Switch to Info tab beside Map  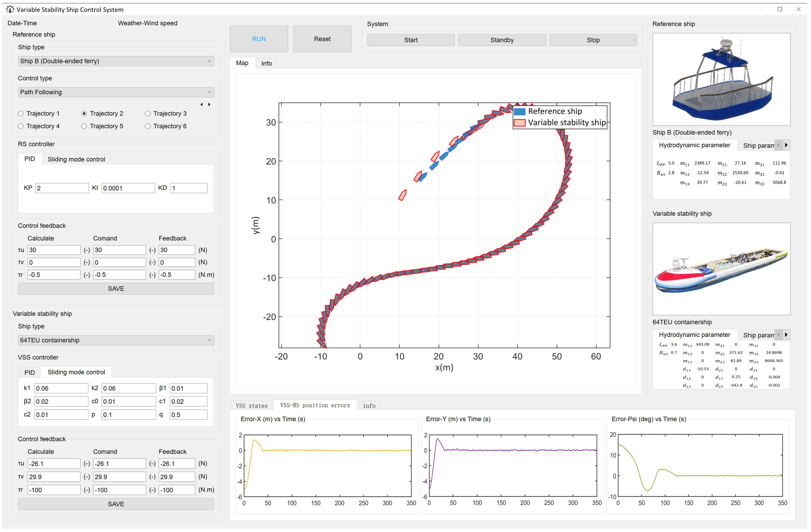point(266,63)
